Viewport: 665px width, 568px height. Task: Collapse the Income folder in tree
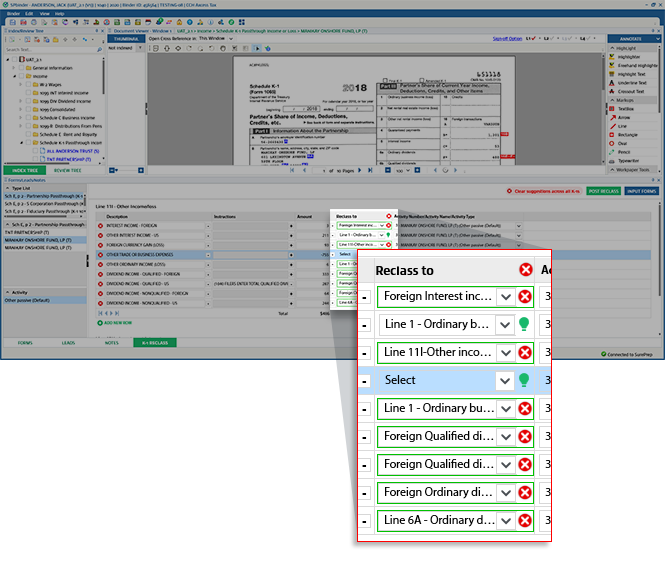tap(15, 75)
